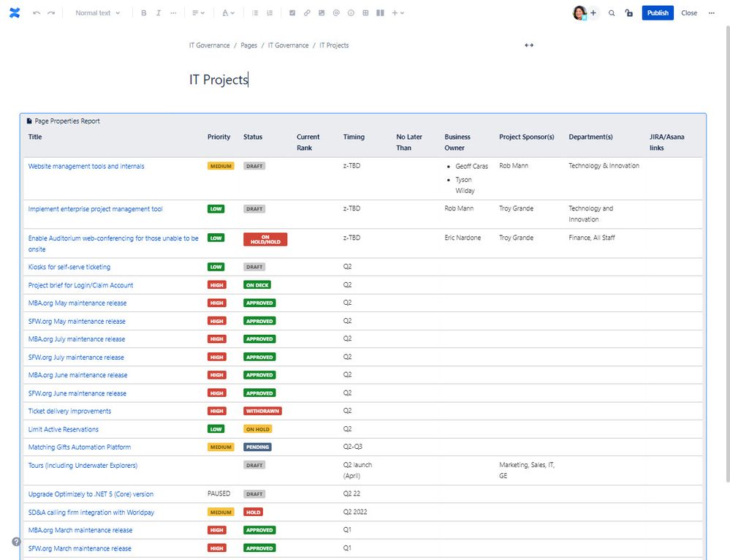Open page restrictions lock icon
Screen dimensions: 730x560
pos(629,13)
